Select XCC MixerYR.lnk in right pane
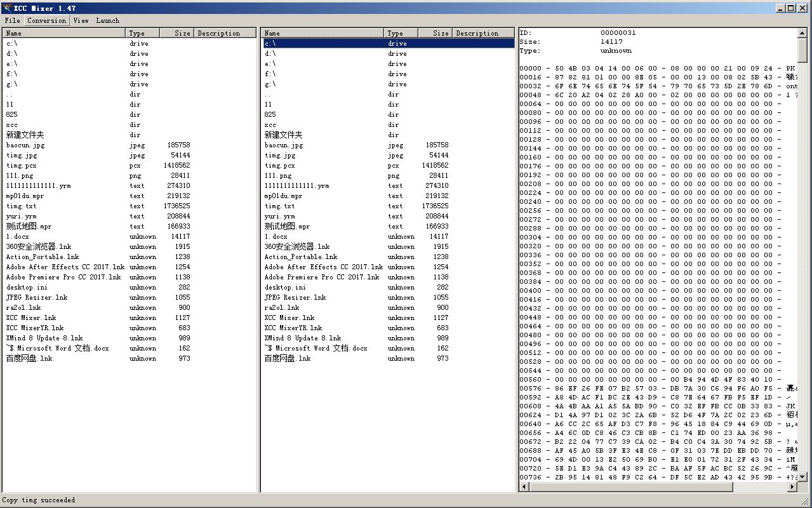The width and height of the screenshot is (812, 508). pos(293,328)
